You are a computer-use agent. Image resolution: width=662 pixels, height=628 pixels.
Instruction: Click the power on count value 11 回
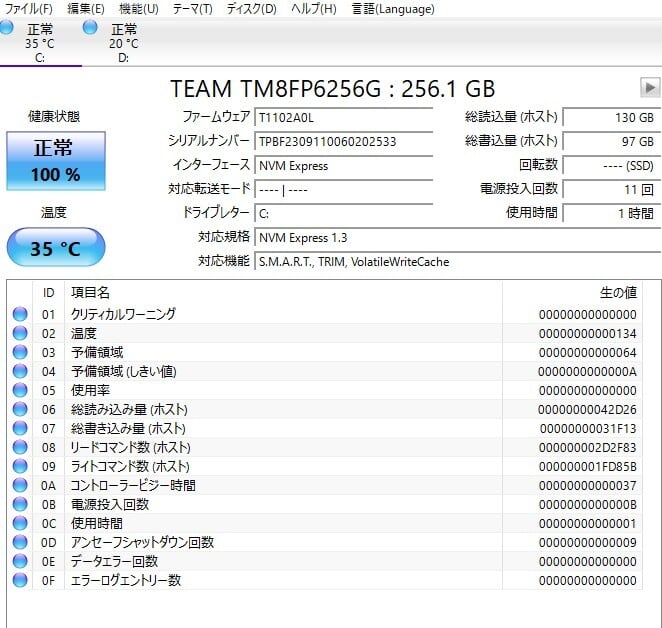[612, 190]
